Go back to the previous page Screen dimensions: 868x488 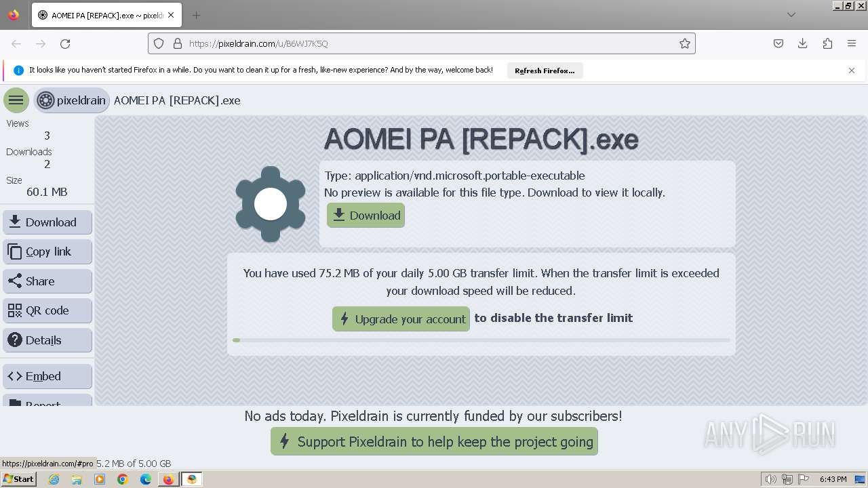16,43
